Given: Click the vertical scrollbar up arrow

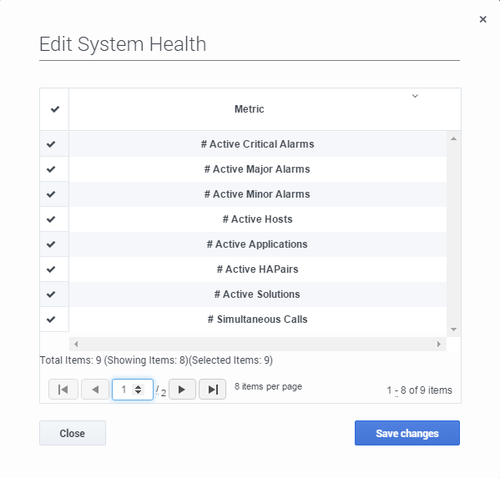Looking at the screenshot, I should tap(453, 139).
